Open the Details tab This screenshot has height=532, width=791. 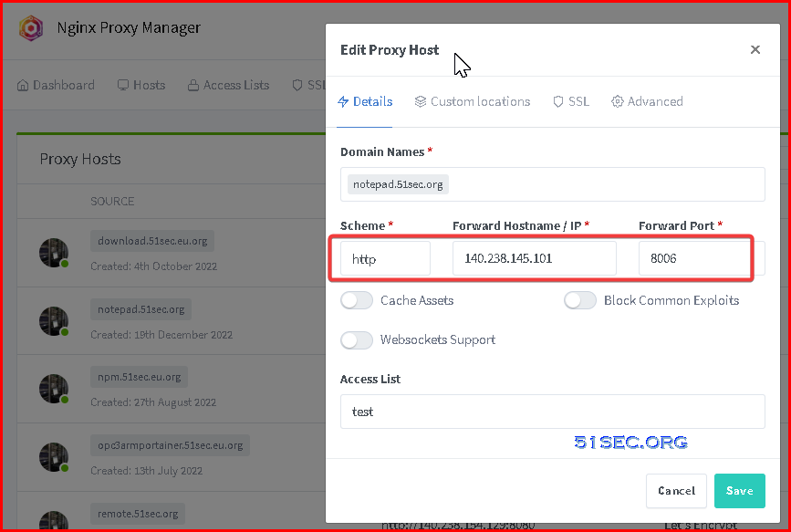365,101
